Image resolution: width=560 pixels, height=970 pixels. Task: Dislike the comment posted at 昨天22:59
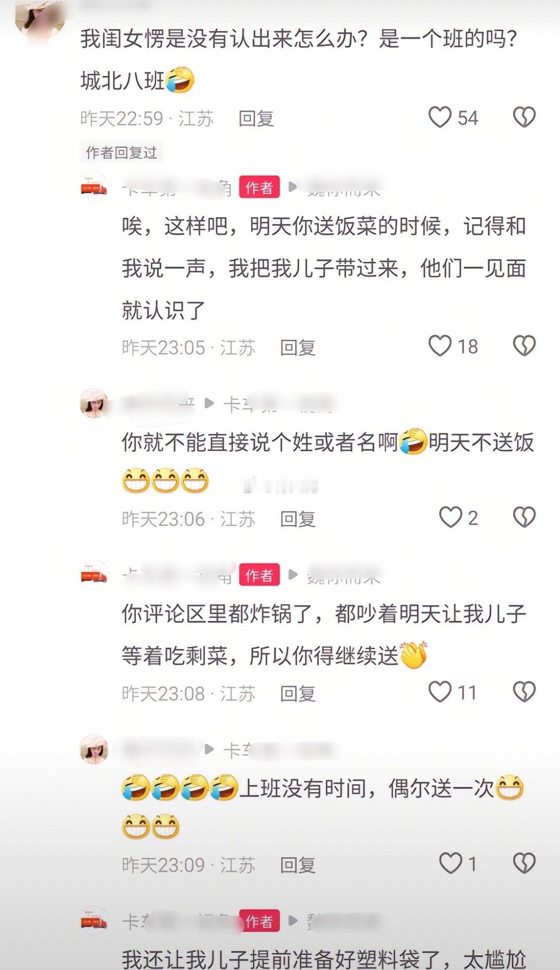[524, 117]
